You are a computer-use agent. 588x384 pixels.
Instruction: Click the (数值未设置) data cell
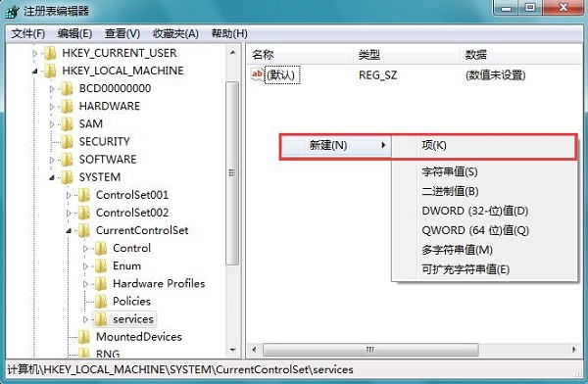click(495, 75)
